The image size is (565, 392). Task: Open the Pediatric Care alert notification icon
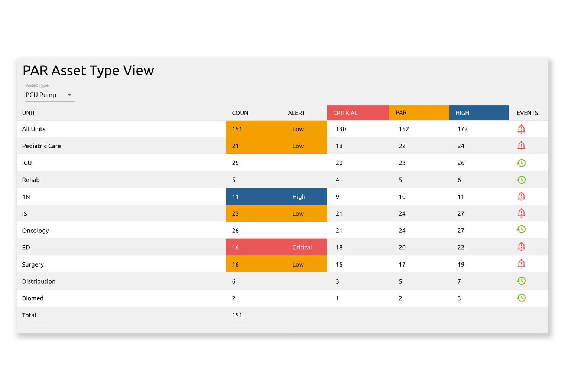click(x=521, y=146)
